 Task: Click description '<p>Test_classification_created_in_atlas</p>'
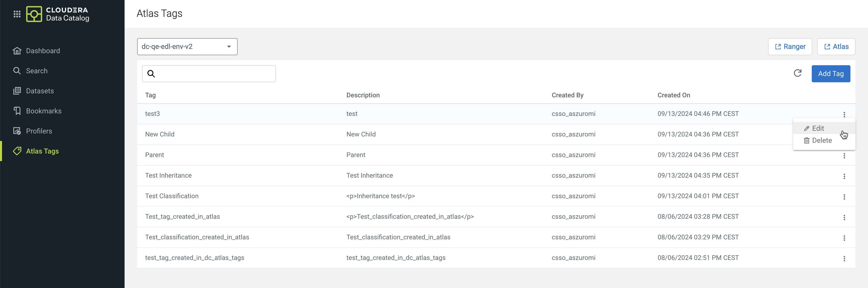coord(410,217)
